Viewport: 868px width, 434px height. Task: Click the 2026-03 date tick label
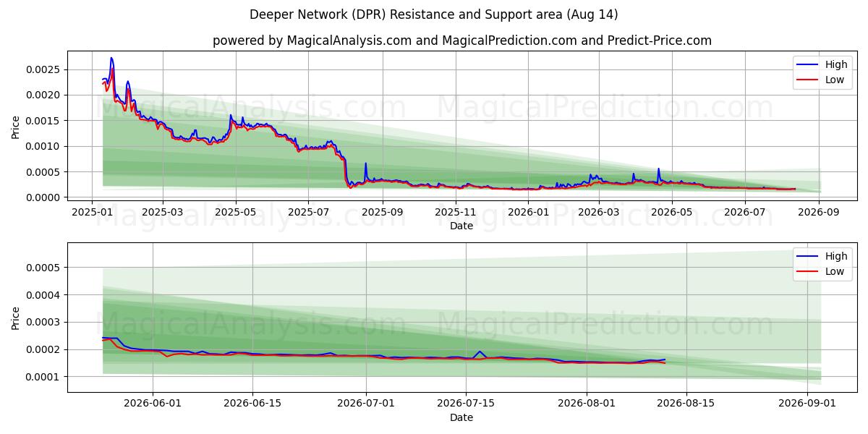pyautogui.click(x=600, y=211)
